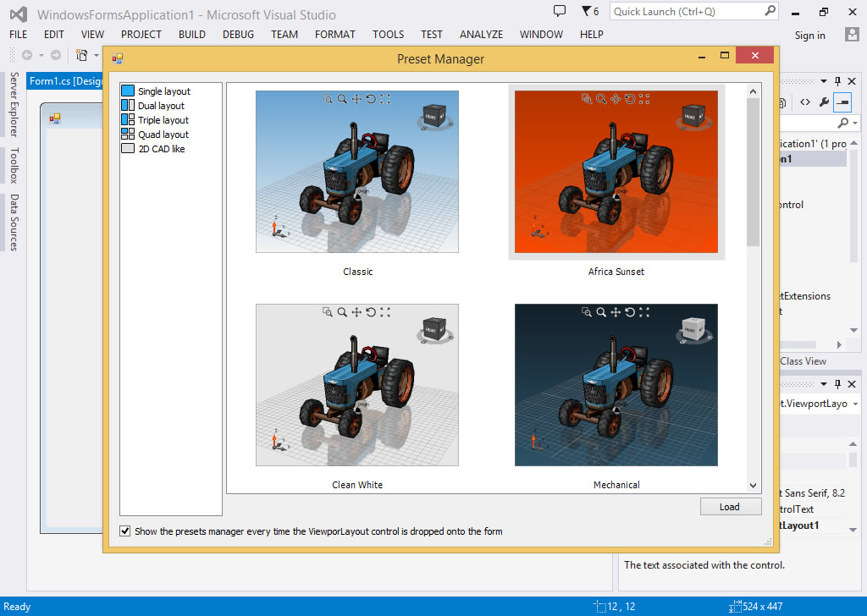
Task: Toggle the show presets manager checkbox
Action: point(125,531)
